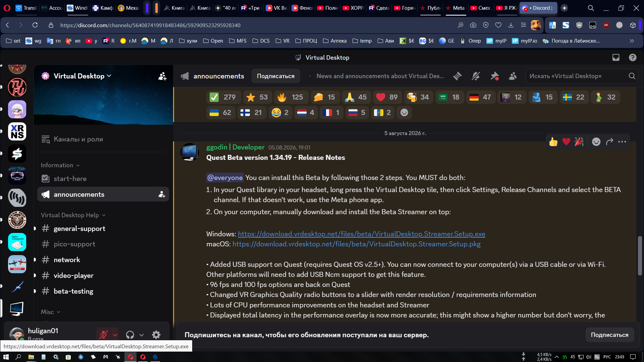Open macOS Streamer Setup.pkg download link

pyautogui.click(x=357, y=244)
